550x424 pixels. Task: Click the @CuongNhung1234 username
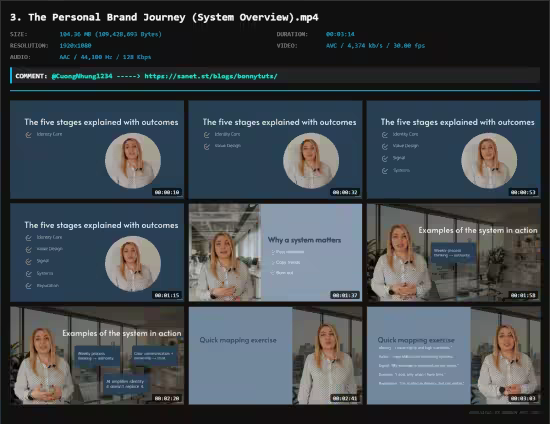point(82,76)
